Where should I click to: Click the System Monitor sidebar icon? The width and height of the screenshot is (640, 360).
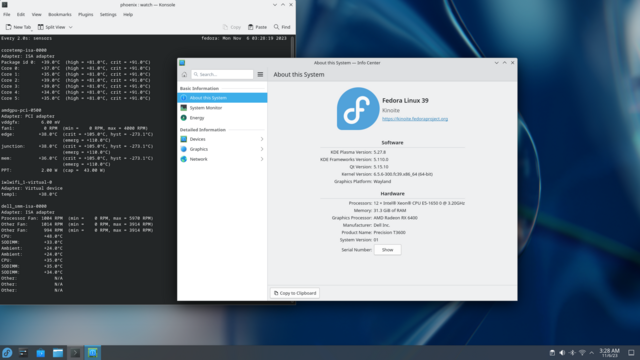pos(184,108)
